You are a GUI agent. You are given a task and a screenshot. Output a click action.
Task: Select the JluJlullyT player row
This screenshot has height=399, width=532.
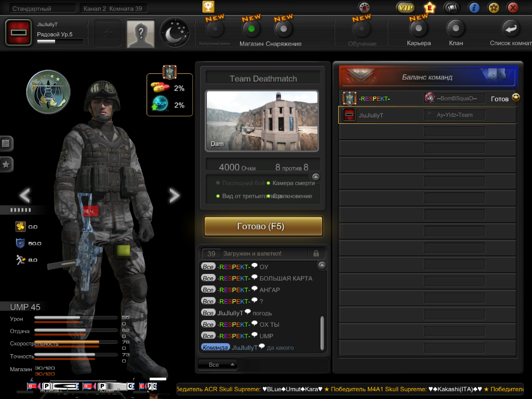(428, 115)
